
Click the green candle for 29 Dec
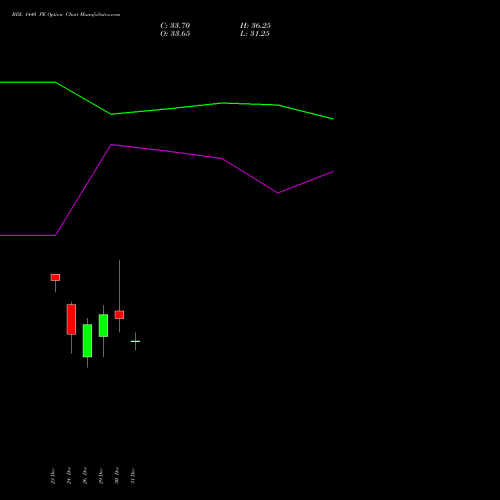(x=103, y=325)
